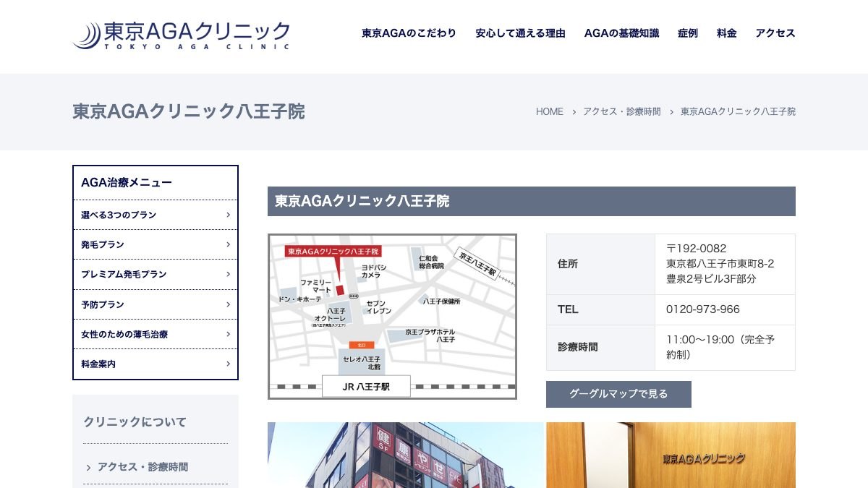The width and height of the screenshot is (868, 488).
Task: Click AGA治療メニュー sidebar heading
Action: (127, 182)
